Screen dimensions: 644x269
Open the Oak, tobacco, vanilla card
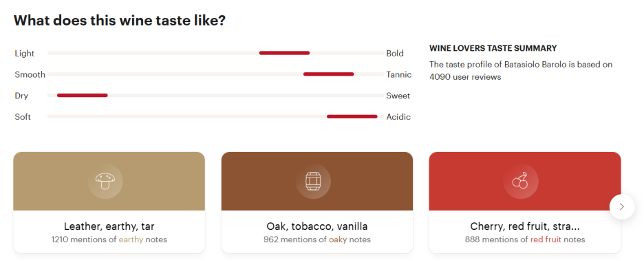click(317, 202)
